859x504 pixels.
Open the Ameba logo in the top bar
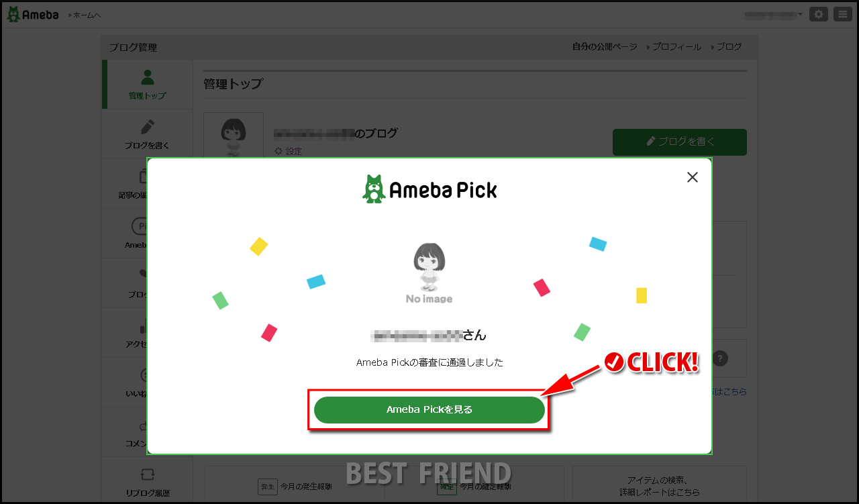click(33, 15)
